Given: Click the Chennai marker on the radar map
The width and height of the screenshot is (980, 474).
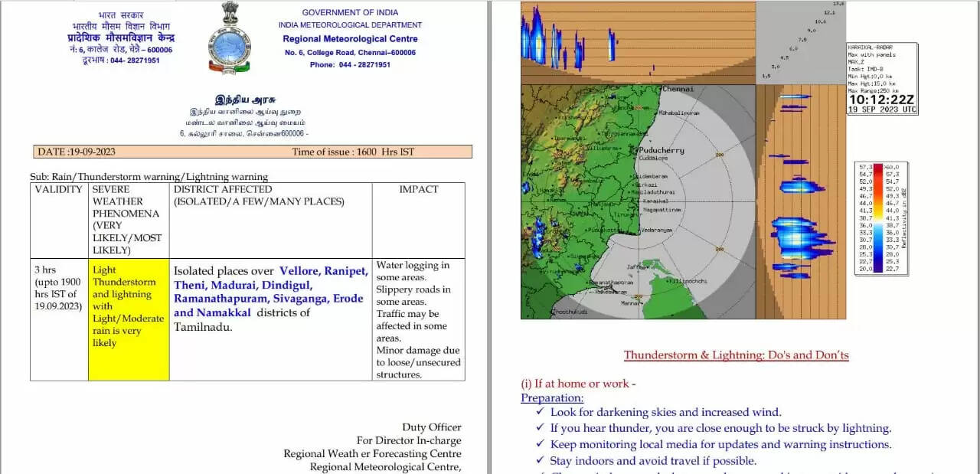Looking at the screenshot, I should 661,90.
